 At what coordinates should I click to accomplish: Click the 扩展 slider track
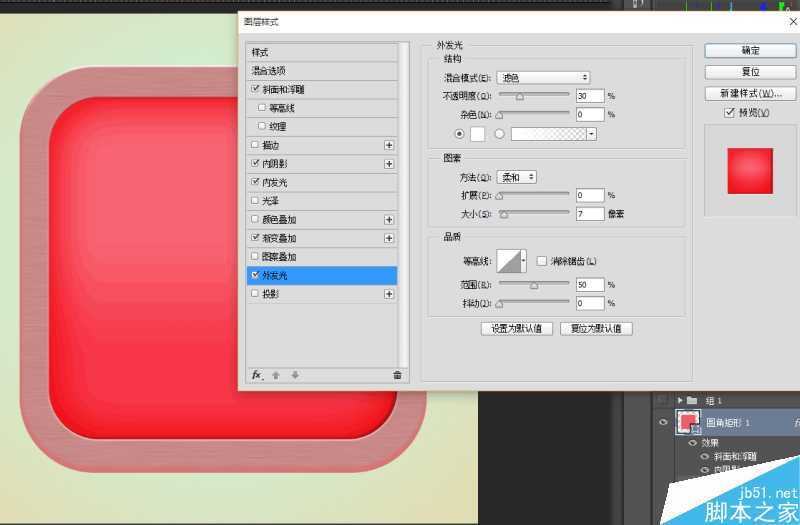[534, 194]
